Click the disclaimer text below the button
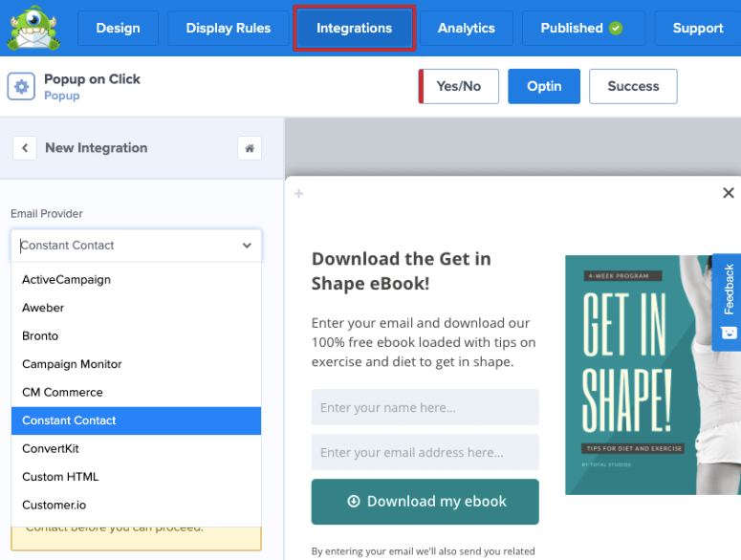 (x=423, y=551)
